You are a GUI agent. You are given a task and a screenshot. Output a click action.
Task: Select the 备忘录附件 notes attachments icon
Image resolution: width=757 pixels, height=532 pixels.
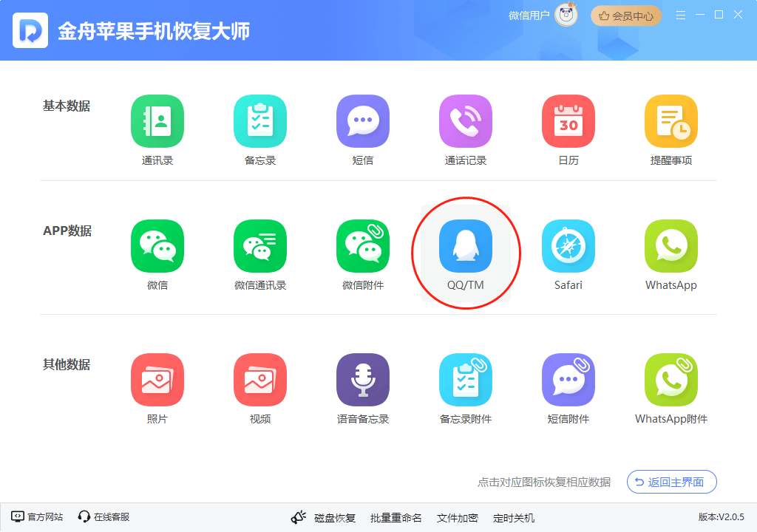pyautogui.click(x=466, y=380)
